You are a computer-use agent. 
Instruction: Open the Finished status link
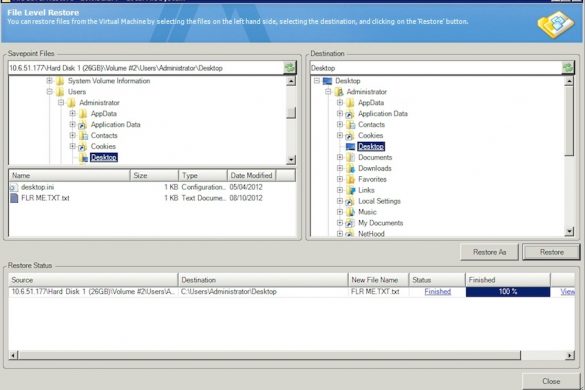click(438, 291)
